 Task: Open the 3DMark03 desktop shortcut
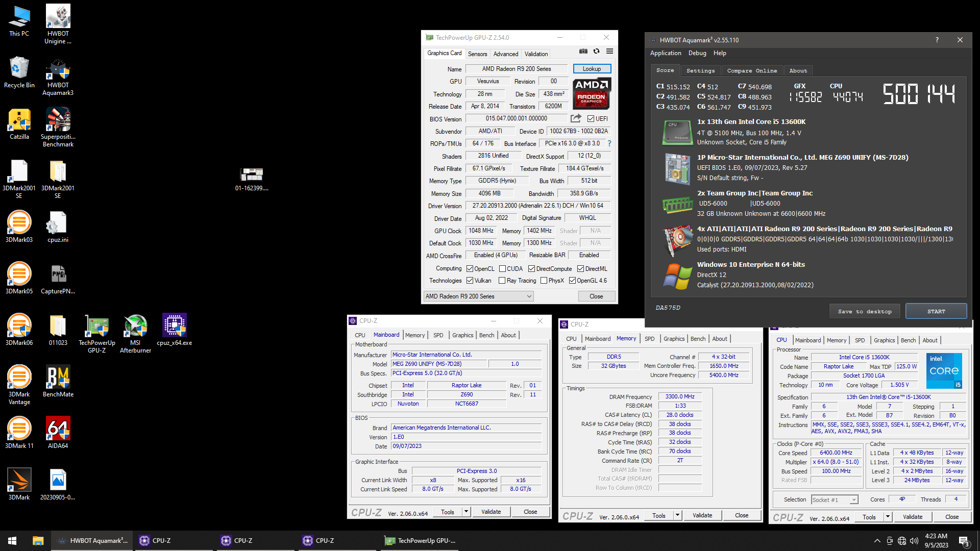pos(19,227)
